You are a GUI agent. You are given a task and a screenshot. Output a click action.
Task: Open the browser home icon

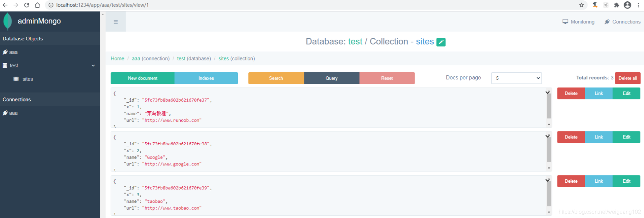point(37,5)
